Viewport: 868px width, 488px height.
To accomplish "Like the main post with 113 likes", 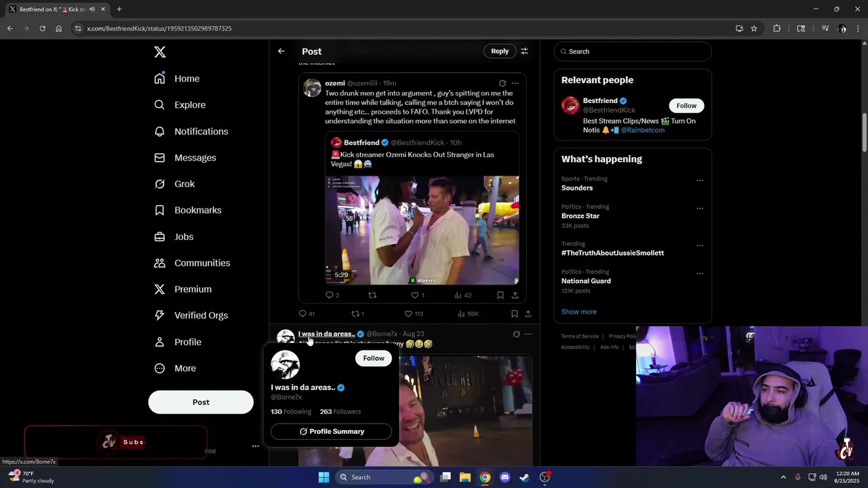I will (x=414, y=314).
